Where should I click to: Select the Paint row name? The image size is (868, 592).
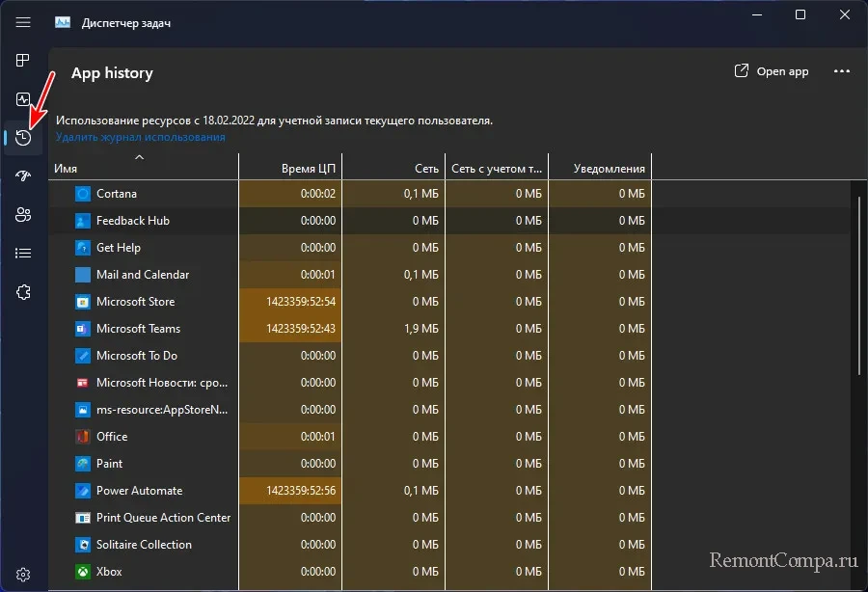click(x=109, y=464)
